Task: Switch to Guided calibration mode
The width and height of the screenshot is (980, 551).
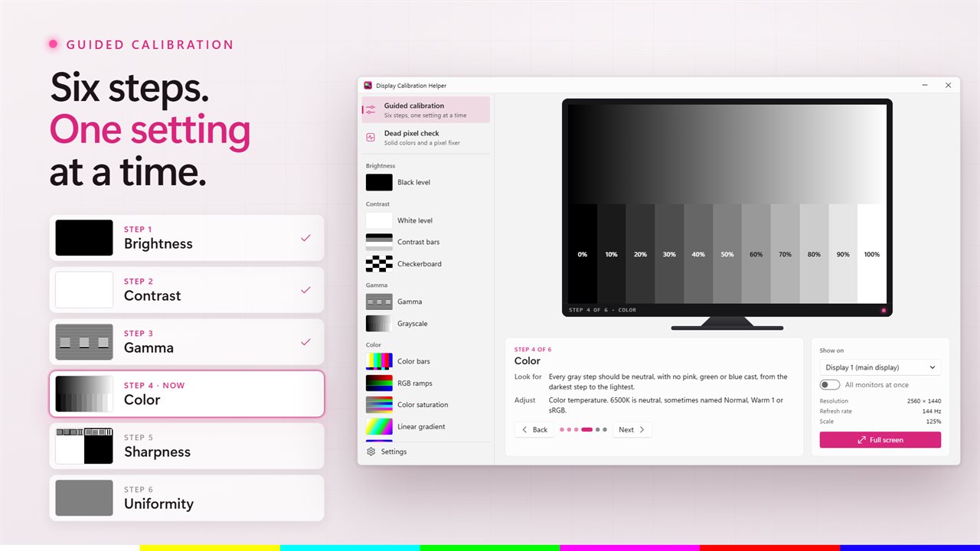Action: pyautogui.click(x=426, y=109)
